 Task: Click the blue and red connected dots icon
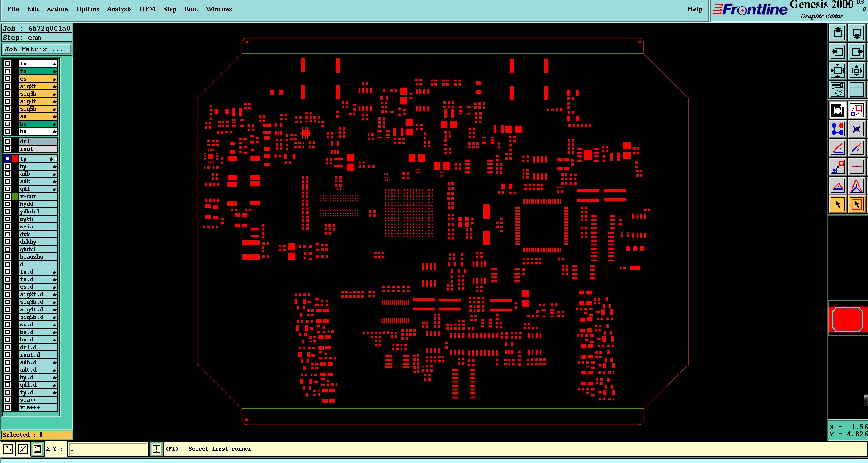(838, 129)
